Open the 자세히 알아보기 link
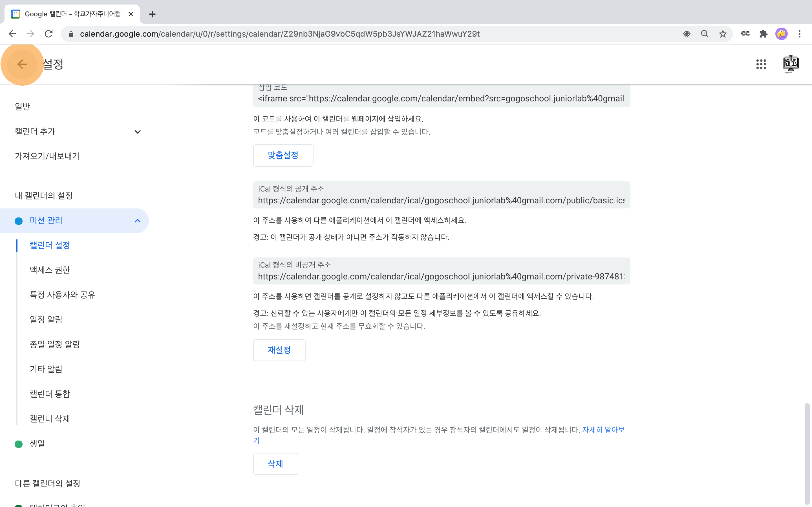Viewport: 812px width, 507px height. [603, 430]
